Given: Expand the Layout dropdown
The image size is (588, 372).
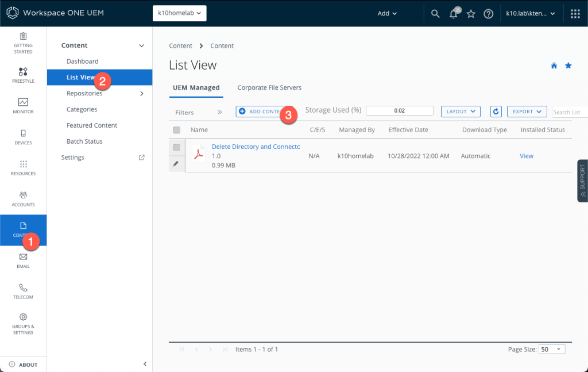Looking at the screenshot, I should (x=461, y=112).
